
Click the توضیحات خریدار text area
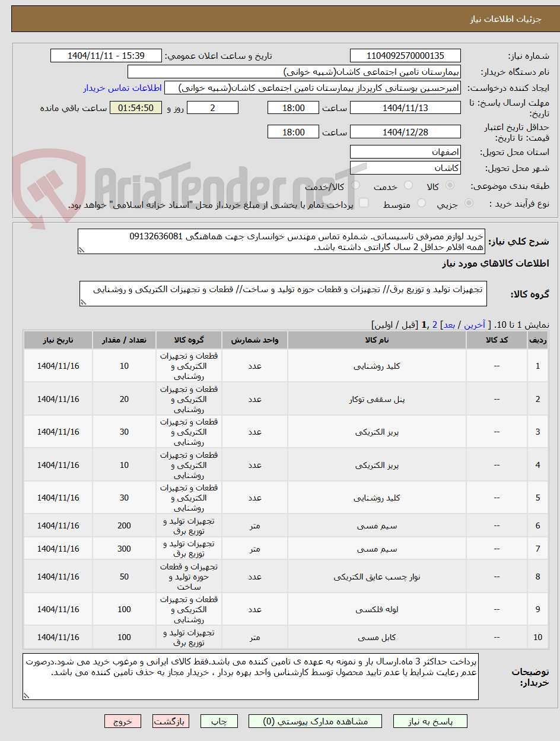(x=250, y=676)
